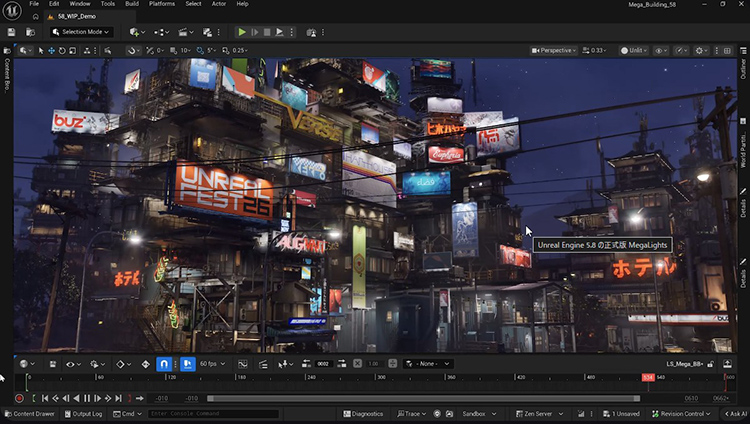Open the viewport Show eye menu
The image size is (750, 424).
click(661, 50)
